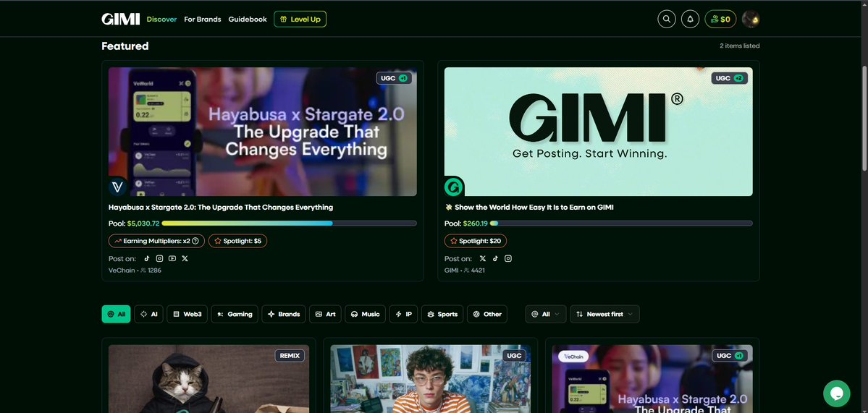Filter campaigns by Brands category
The width and height of the screenshot is (868, 413).
pos(284,314)
